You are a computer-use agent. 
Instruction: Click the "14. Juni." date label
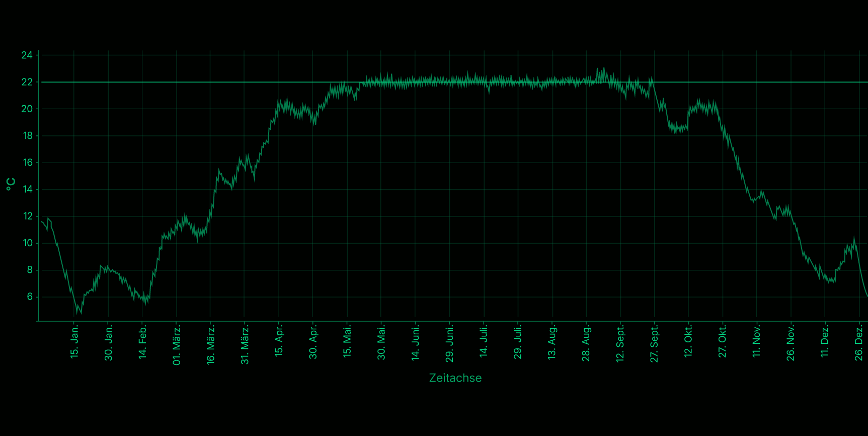click(416, 342)
